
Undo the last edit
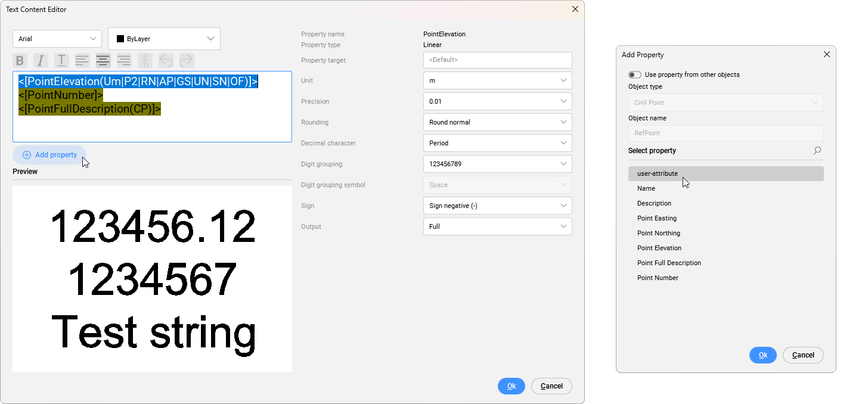(x=166, y=61)
